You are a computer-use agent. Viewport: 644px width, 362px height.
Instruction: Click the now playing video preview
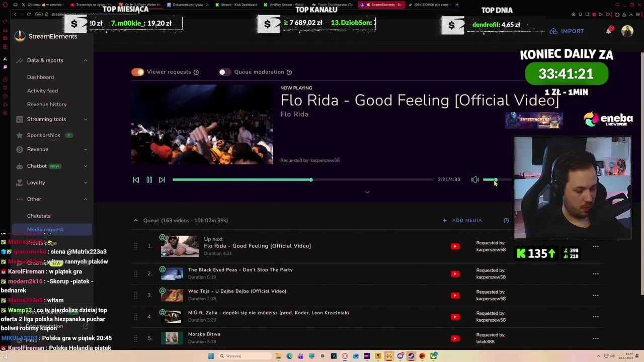tap(202, 124)
